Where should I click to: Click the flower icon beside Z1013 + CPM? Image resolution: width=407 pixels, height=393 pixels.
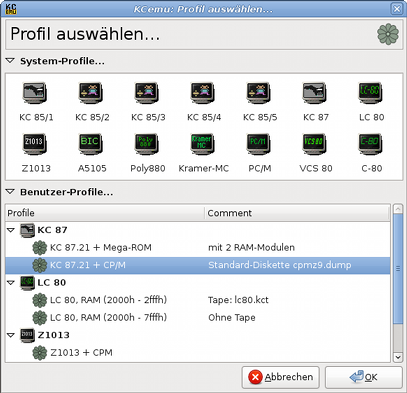pyautogui.click(x=40, y=353)
